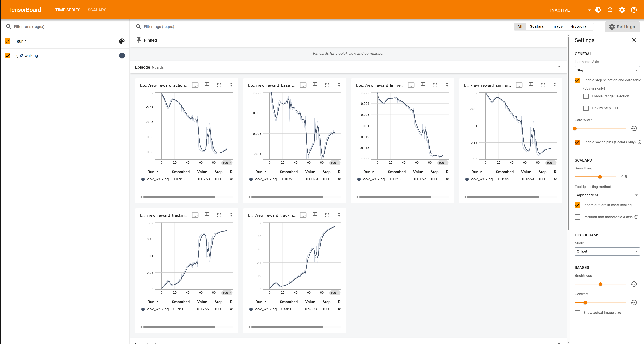Sort by Run column in rew_reward_base table

tap(261, 172)
